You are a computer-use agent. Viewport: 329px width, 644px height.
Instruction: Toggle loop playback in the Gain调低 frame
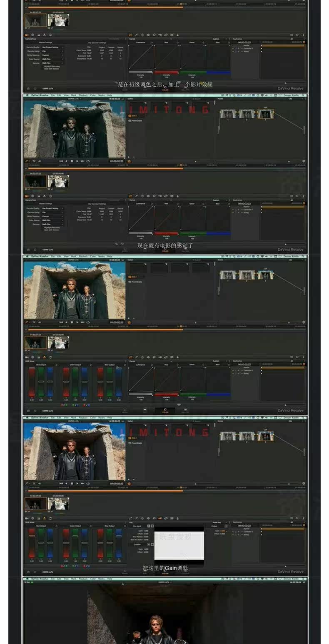point(88,483)
